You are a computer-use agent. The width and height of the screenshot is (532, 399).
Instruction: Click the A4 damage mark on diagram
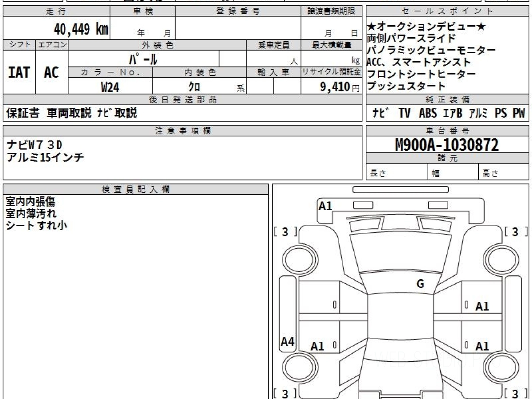(288, 342)
